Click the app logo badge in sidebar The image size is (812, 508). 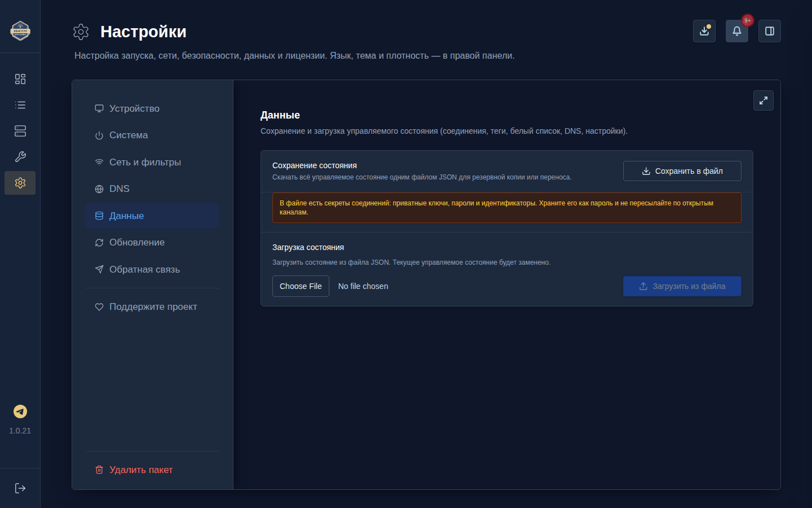tap(20, 30)
